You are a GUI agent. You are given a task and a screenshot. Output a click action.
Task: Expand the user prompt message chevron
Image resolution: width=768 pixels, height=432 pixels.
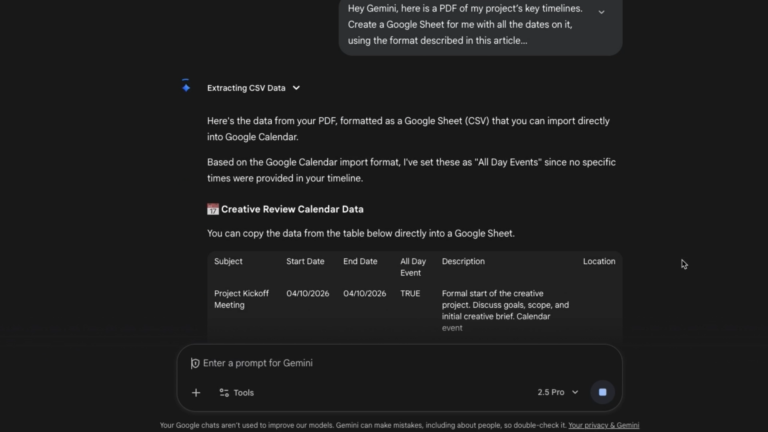click(x=601, y=12)
